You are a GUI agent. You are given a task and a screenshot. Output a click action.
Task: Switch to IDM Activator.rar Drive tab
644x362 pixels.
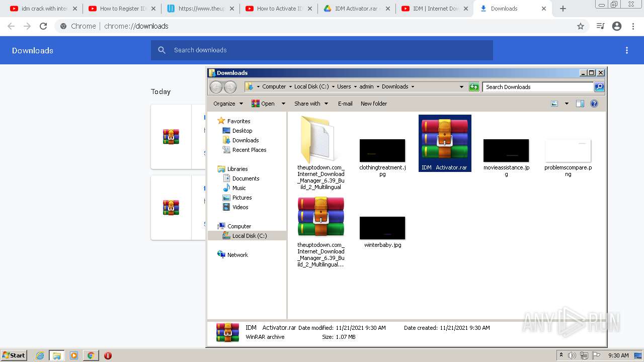[356, 9]
